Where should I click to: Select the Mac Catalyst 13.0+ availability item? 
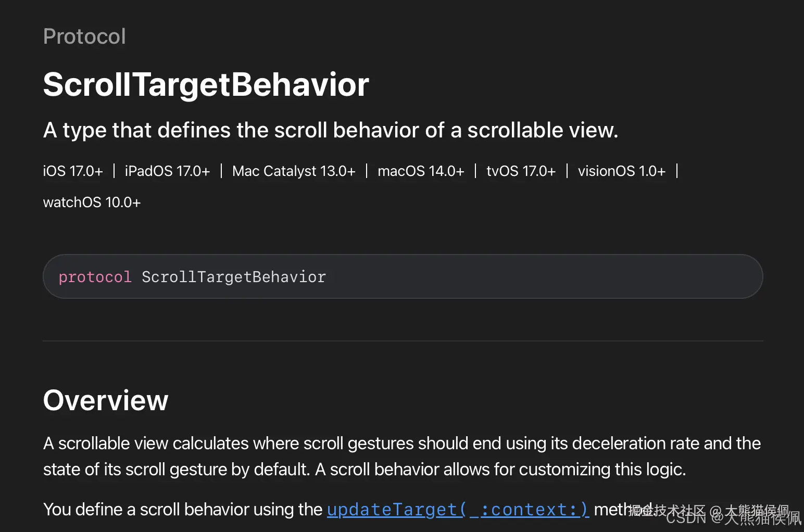(x=294, y=171)
